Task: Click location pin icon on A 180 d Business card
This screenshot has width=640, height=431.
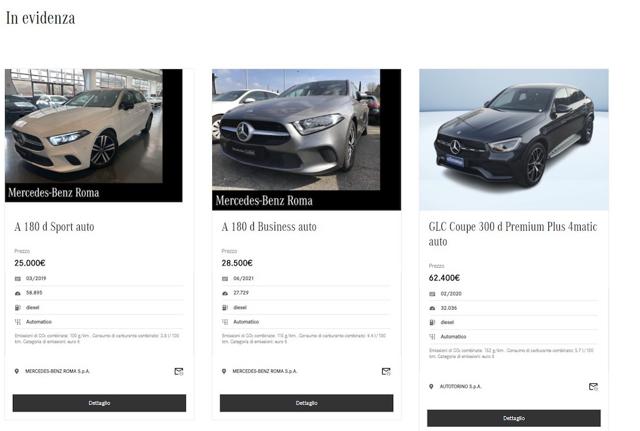Action: click(224, 371)
